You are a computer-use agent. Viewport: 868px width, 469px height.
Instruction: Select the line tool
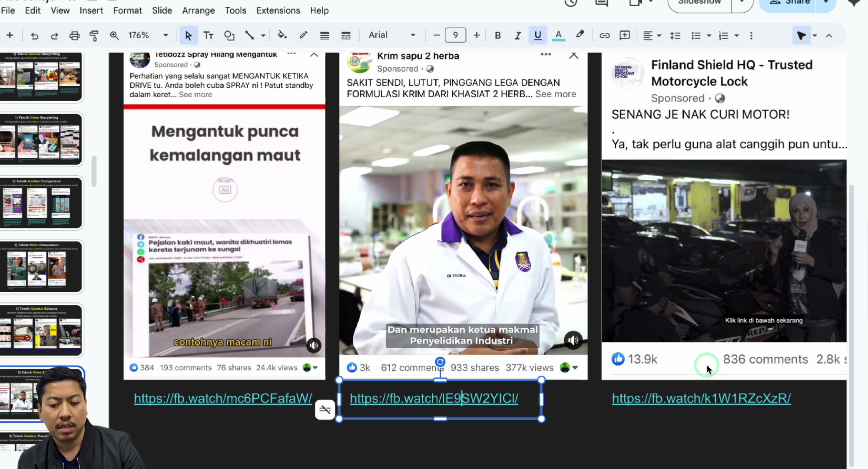click(x=249, y=36)
